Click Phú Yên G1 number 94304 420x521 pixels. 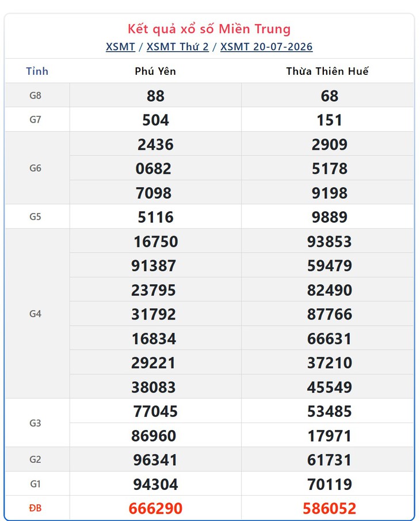pos(155,484)
